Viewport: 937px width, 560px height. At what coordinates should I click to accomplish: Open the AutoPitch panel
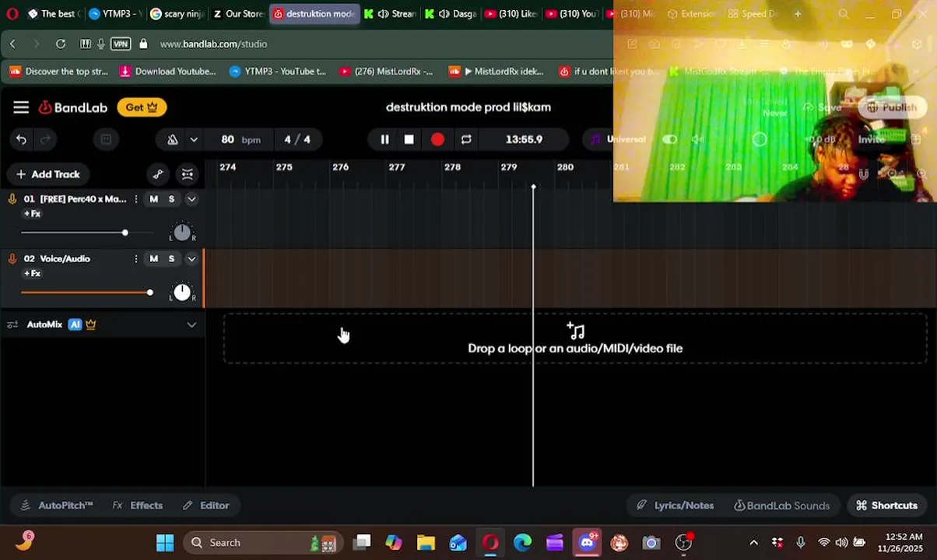(57, 506)
